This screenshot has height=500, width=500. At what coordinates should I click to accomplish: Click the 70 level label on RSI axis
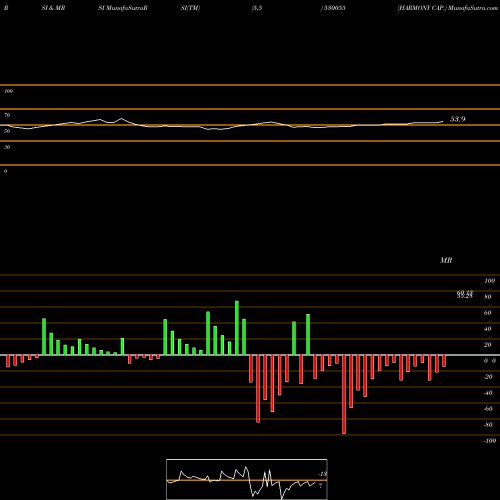7,115
